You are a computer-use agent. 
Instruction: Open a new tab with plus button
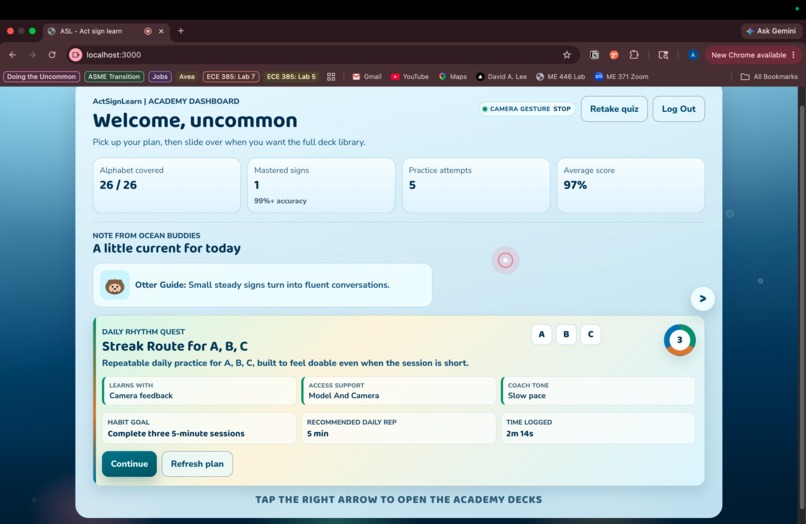tap(180, 31)
